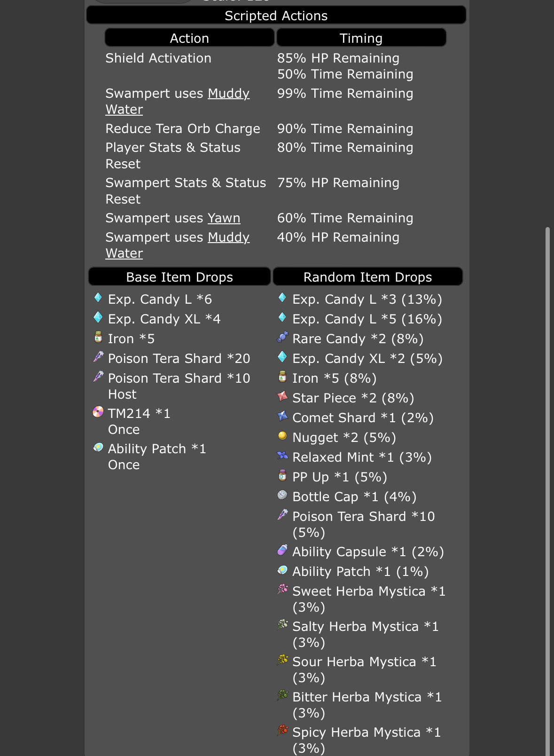
Task: Open the Yawn move link
Action: point(224,218)
